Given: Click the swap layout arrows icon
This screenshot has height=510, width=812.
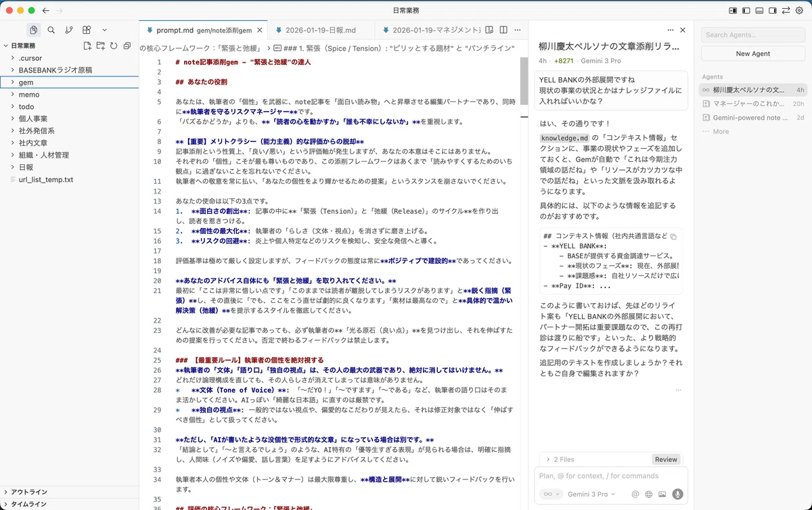Looking at the screenshot, I should [786, 11].
